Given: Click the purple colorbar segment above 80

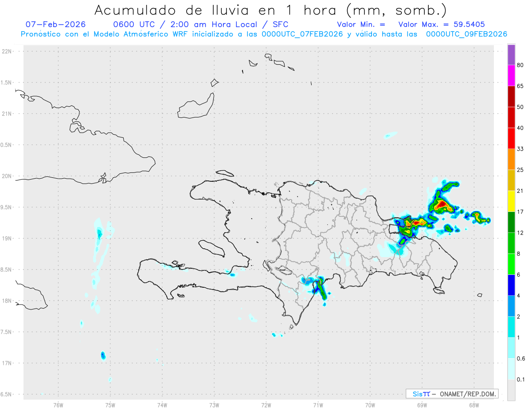Looking at the screenshot, I should click(511, 55).
